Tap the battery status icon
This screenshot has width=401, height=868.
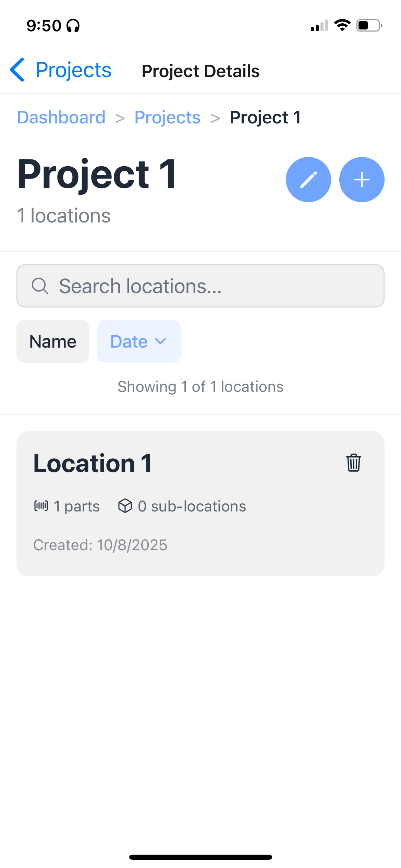coord(369,25)
